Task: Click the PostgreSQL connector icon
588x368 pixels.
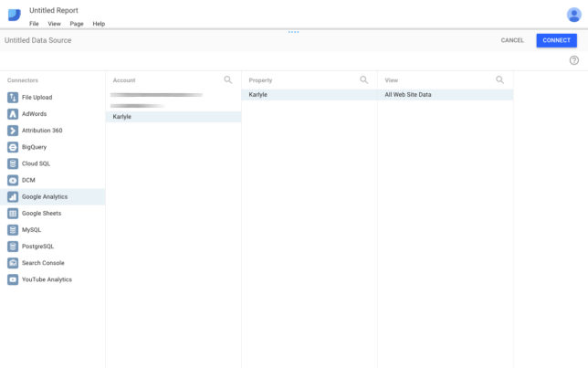Action: [x=13, y=247]
